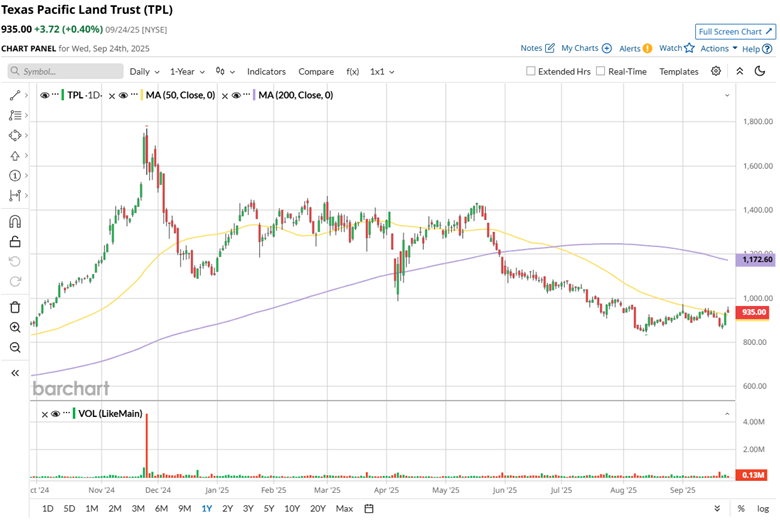Image resolution: width=780 pixels, height=521 pixels.
Task: Click the Symbol search input field
Action: point(65,71)
